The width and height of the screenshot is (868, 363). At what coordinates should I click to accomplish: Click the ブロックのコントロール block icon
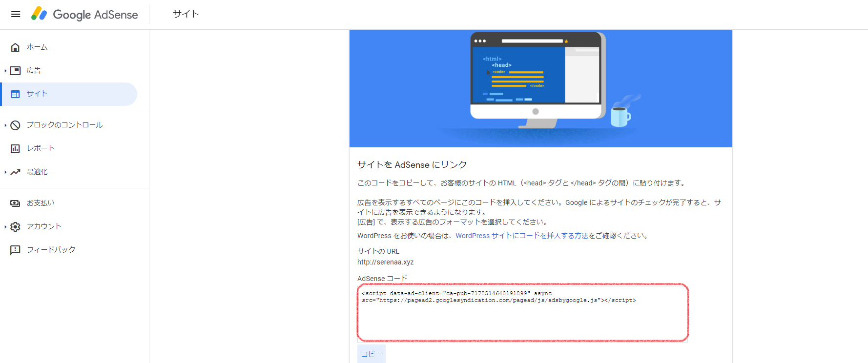point(15,125)
